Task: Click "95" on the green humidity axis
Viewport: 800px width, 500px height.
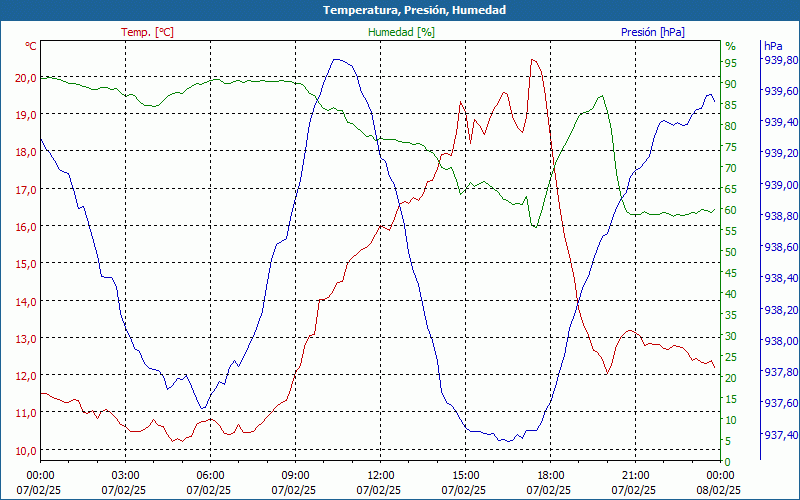Action: tap(731, 63)
